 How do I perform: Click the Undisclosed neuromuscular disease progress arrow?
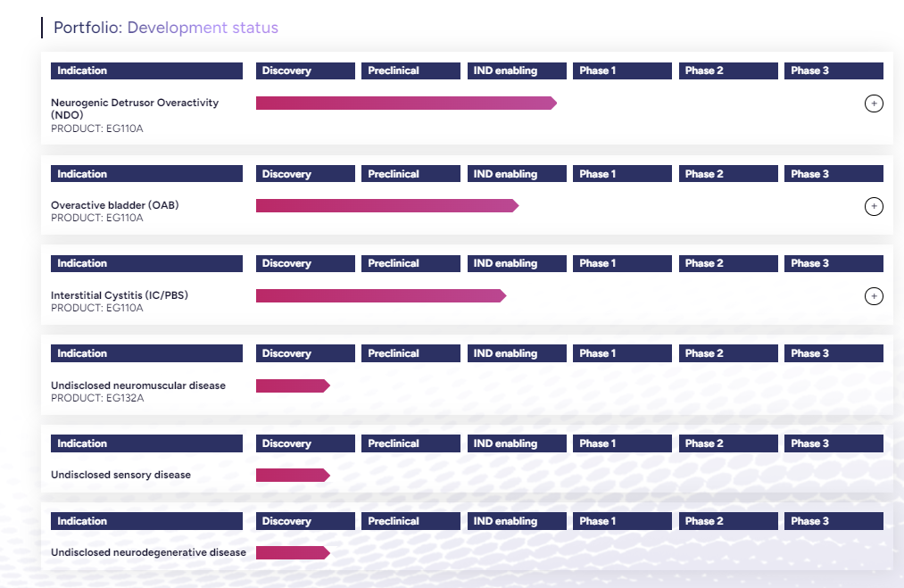(292, 385)
